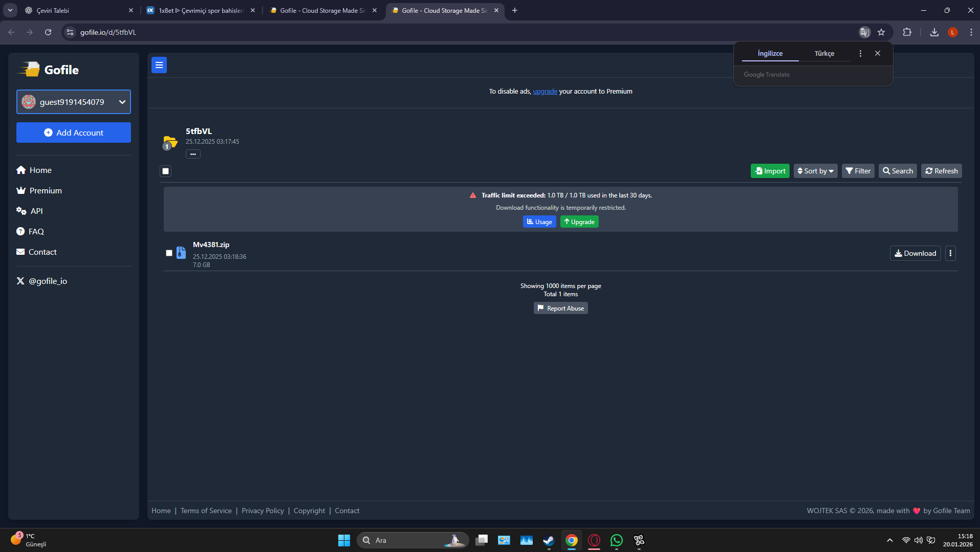This screenshot has width=980, height=552.
Task: Bookmark this page with the star
Action: point(881,32)
